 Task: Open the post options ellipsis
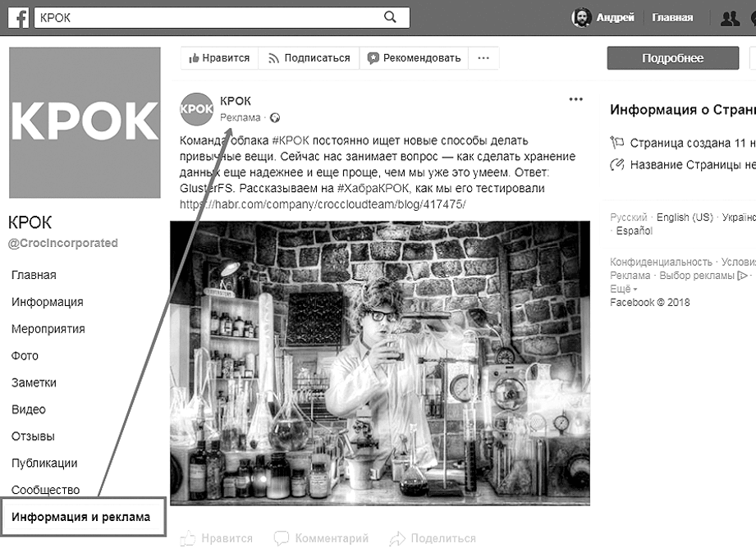coord(575,99)
